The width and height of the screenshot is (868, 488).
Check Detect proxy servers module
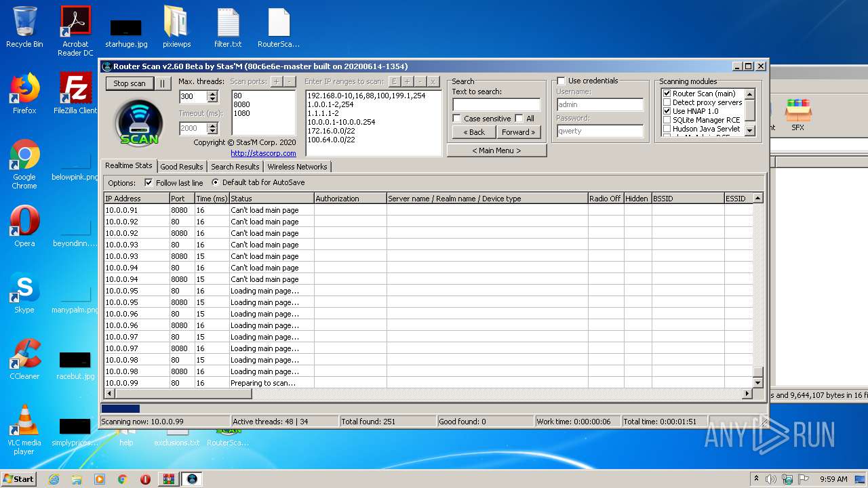(x=667, y=102)
